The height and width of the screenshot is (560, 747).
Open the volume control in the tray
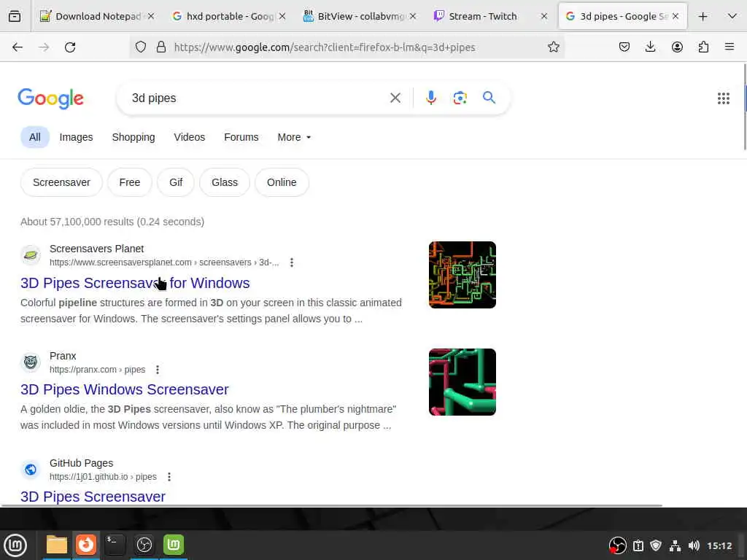click(x=694, y=545)
